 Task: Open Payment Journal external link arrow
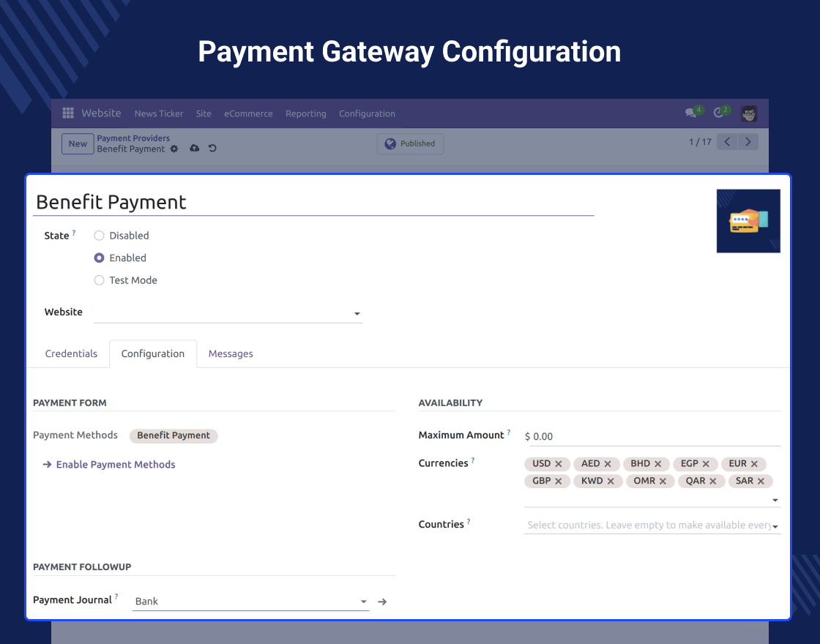382,602
